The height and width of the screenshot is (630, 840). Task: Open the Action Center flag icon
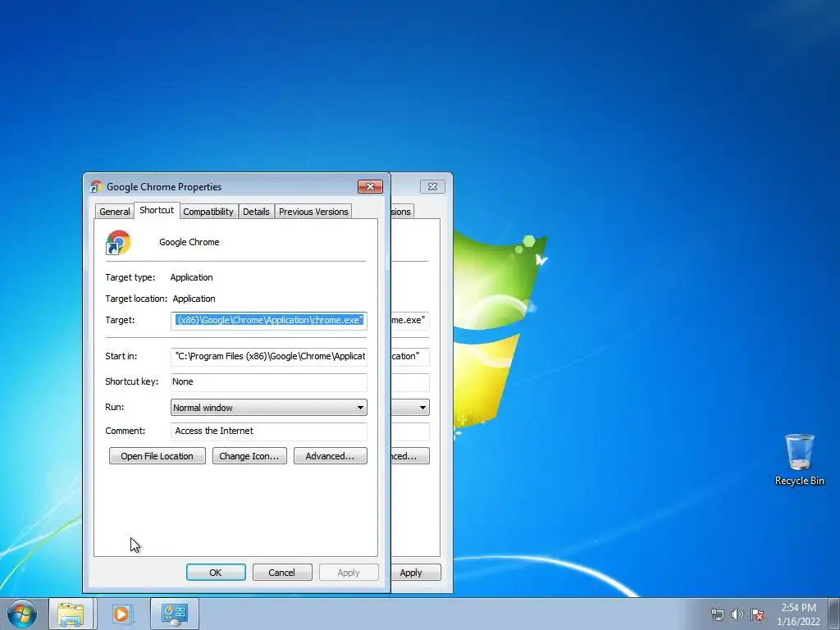point(757,614)
